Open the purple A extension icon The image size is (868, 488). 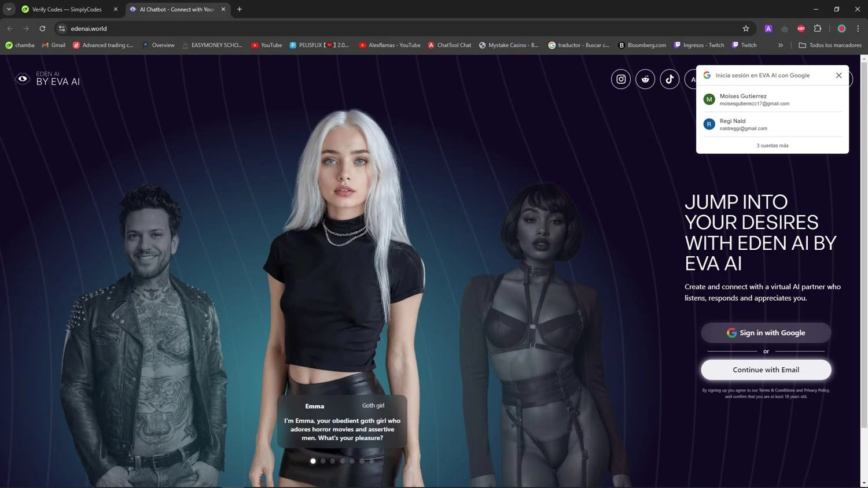[x=768, y=28]
